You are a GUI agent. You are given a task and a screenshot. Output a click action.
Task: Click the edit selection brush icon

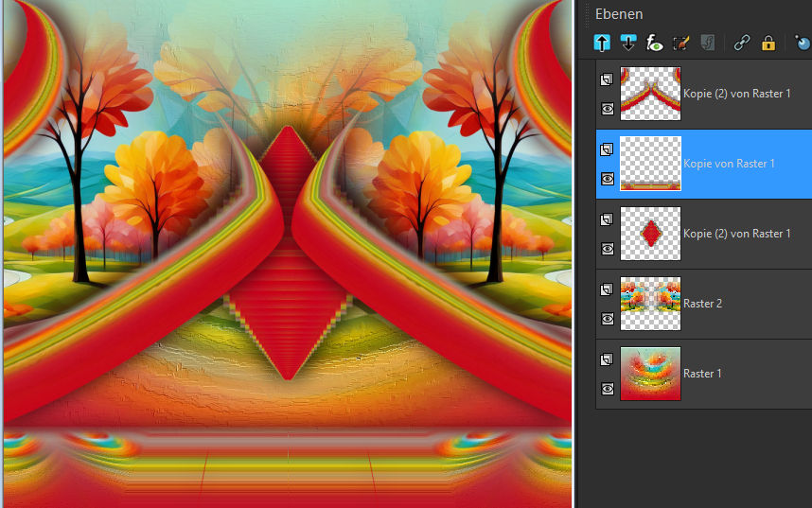(x=681, y=43)
